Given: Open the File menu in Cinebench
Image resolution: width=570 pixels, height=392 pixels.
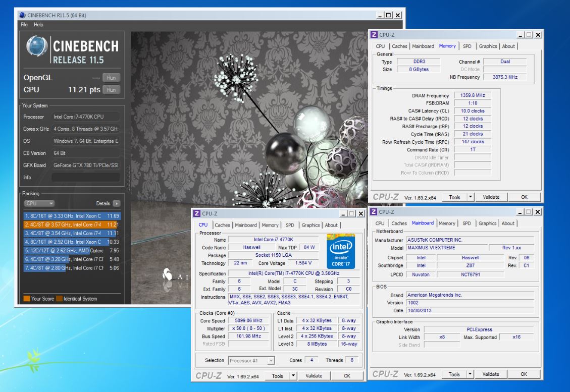Looking at the screenshot, I should tap(24, 25).
